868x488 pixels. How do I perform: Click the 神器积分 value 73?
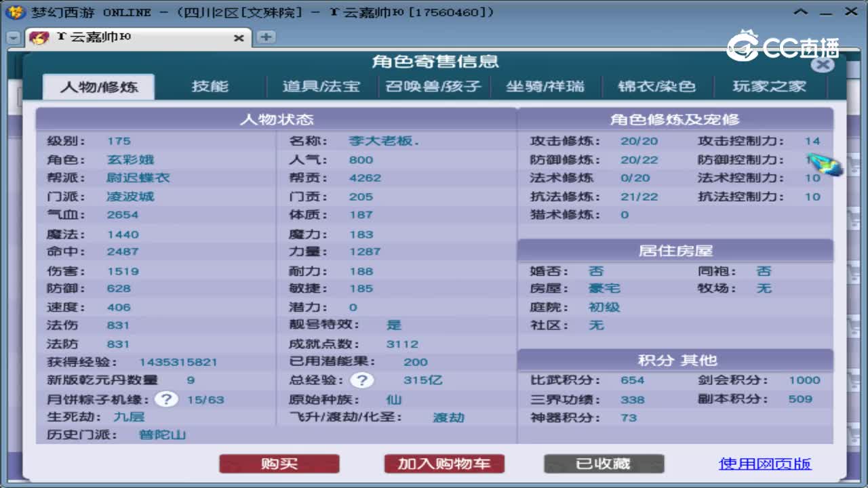pos(629,418)
